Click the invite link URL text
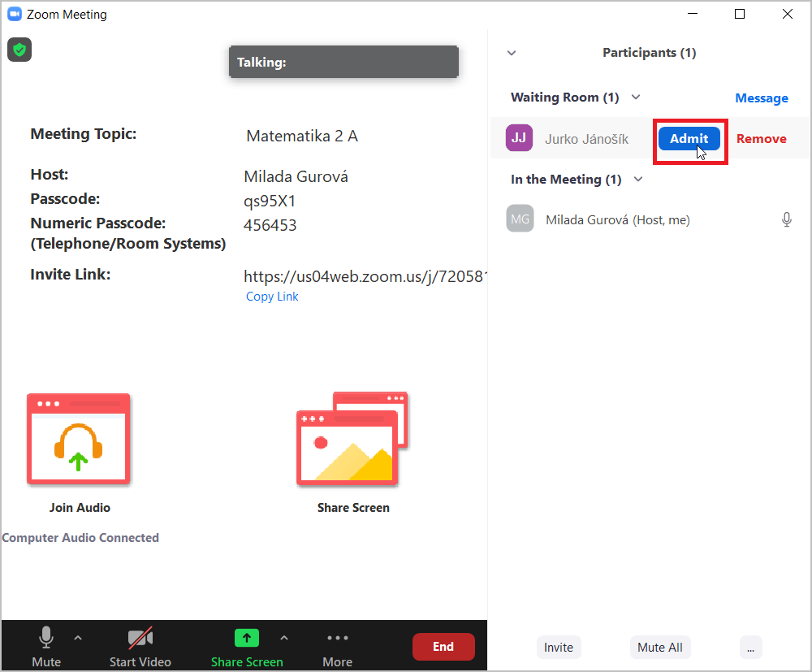 (x=365, y=276)
